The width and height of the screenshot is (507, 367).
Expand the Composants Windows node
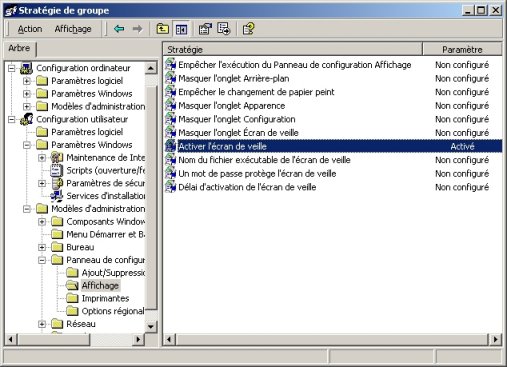[42, 222]
